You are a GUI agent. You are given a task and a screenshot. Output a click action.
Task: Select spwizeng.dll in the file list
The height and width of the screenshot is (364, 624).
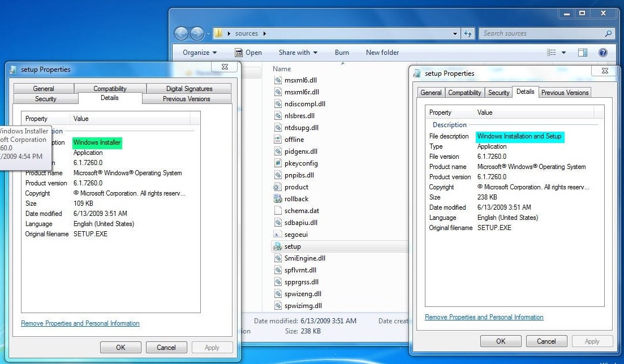(x=303, y=293)
